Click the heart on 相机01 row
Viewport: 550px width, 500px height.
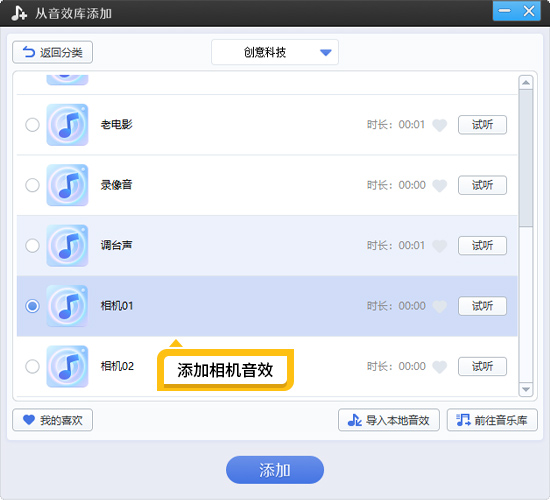439,306
